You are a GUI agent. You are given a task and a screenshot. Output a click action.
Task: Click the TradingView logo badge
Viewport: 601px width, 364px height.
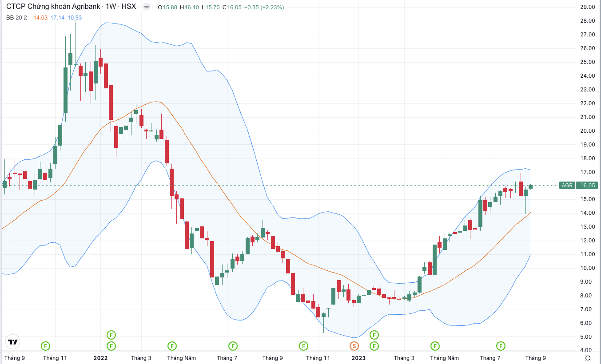tap(12, 342)
